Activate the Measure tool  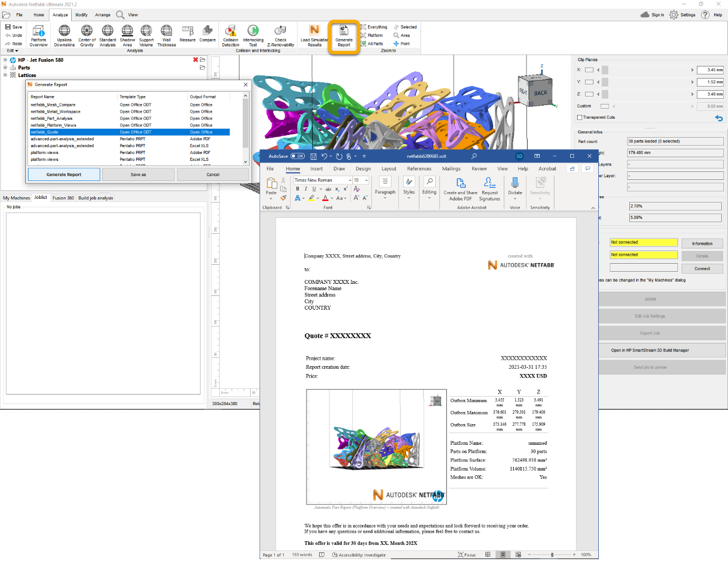[187, 33]
